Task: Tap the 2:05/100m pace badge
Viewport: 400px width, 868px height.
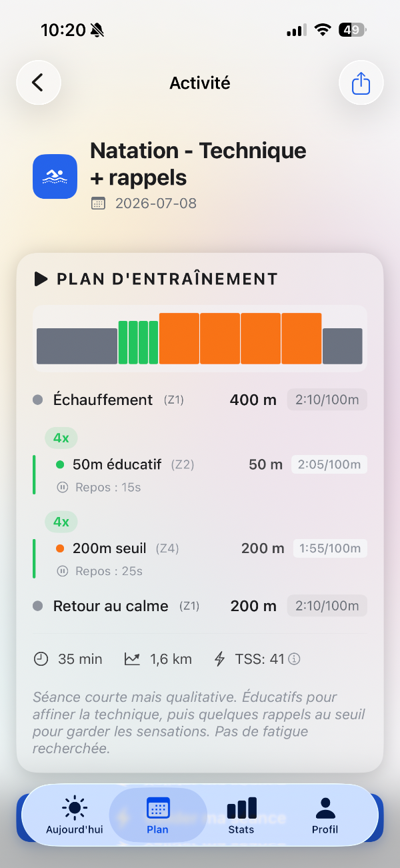Action: tap(329, 464)
